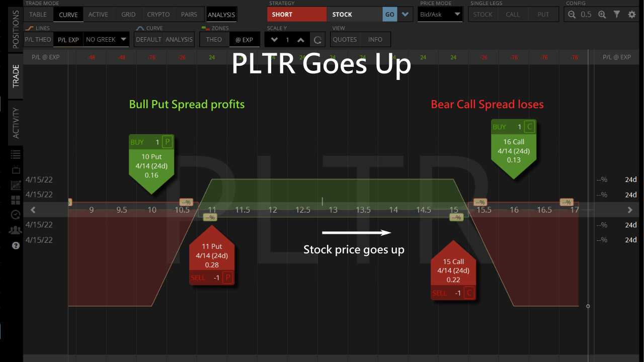Click the --% tag below strike 11
The height and width of the screenshot is (362, 644).
(210, 217)
